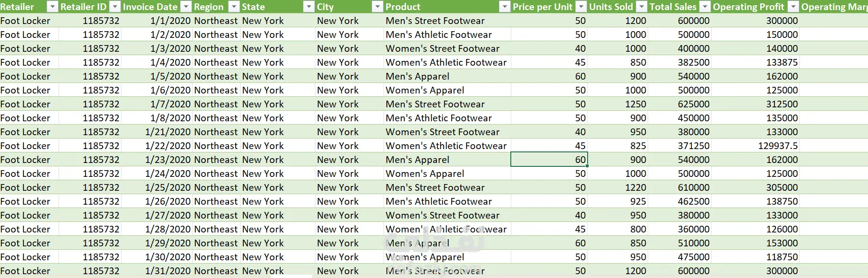
Task: Open the City column filter dropdown
Action: pyautogui.click(x=377, y=7)
